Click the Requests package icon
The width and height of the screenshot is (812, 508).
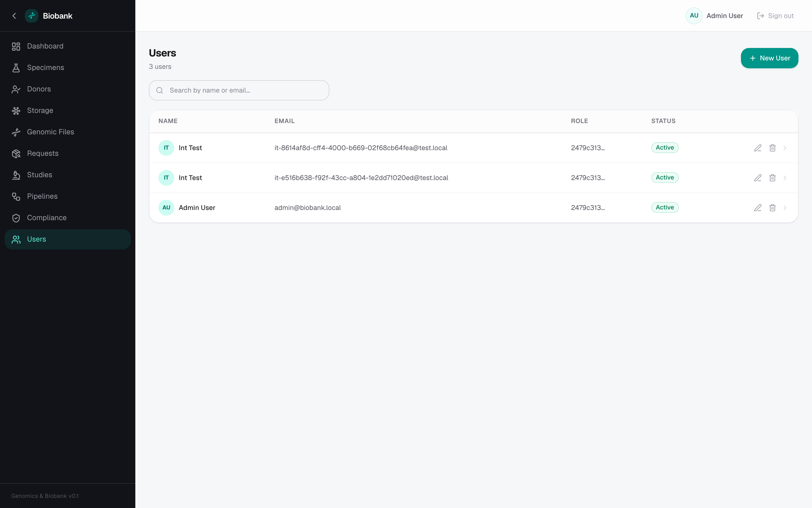click(16, 154)
